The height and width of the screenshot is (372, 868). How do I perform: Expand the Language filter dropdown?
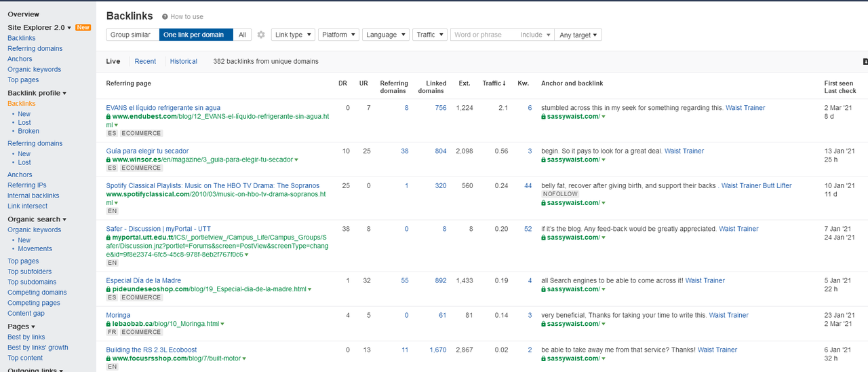tap(385, 35)
